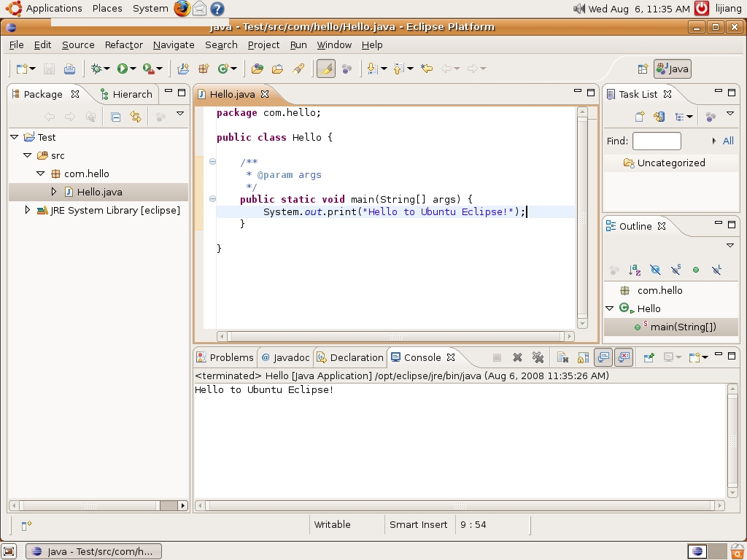Screen dimensions: 747x560
Task: Click the Eclipse taskbar window button
Action: 93,551
